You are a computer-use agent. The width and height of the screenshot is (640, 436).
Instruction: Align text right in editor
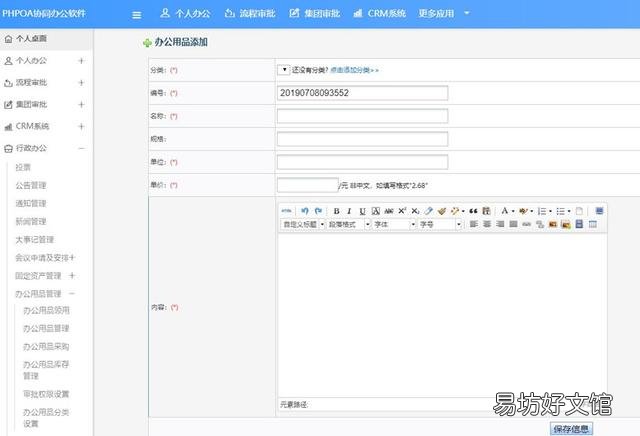500,224
